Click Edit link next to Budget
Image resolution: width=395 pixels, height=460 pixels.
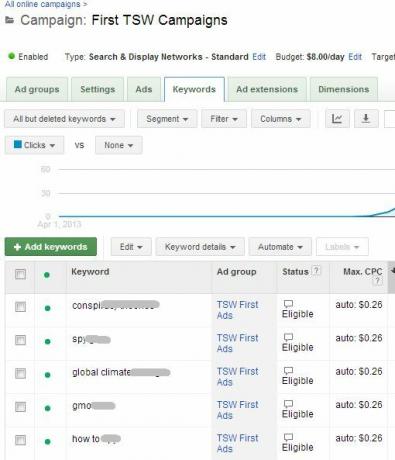point(355,57)
